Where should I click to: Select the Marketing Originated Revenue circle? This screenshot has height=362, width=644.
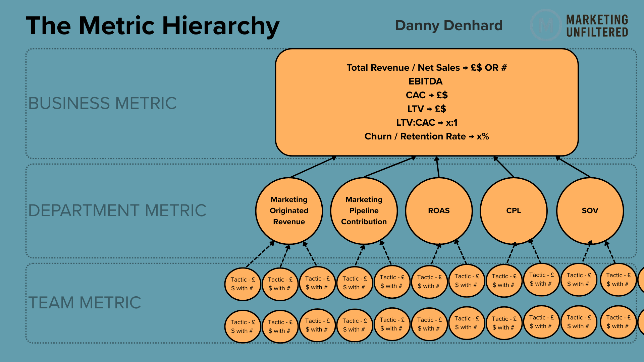(x=289, y=210)
